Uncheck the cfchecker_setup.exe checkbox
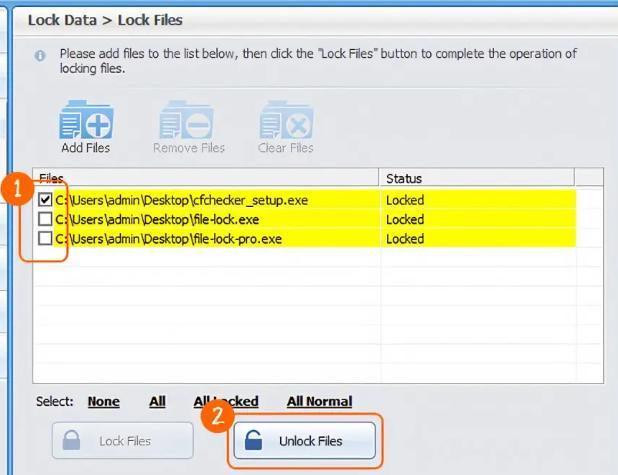This screenshot has width=618, height=475. pyautogui.click(x=46, y=200)
